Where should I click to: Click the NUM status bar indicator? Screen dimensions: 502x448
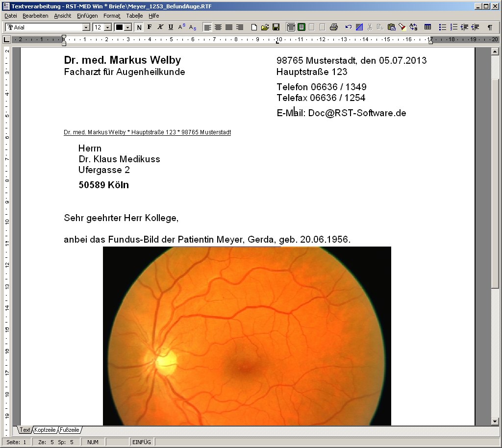coord(93,442)
